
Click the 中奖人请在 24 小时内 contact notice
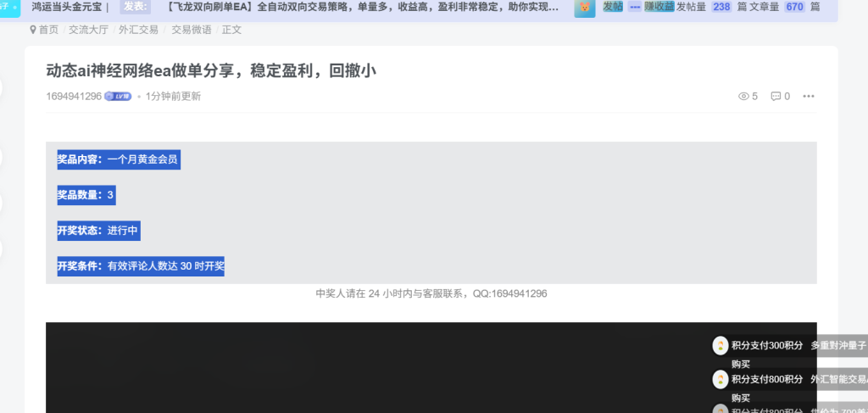[x=431, y=293]
